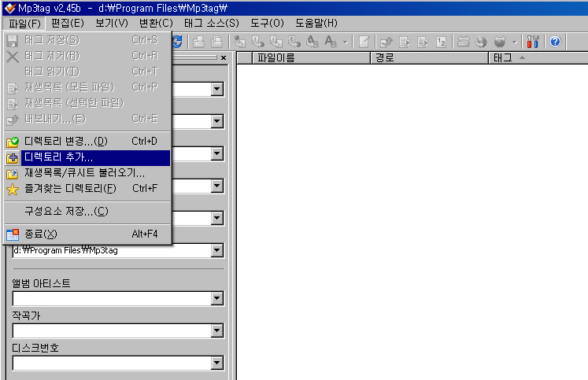Screen dimensions: 588x380
Task: Open the 편집(E) menu
Action: tap(68, 24)
